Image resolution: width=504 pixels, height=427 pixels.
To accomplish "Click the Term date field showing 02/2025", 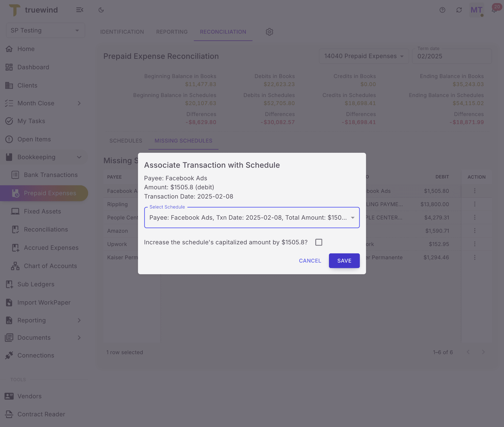I will [452, 56].
